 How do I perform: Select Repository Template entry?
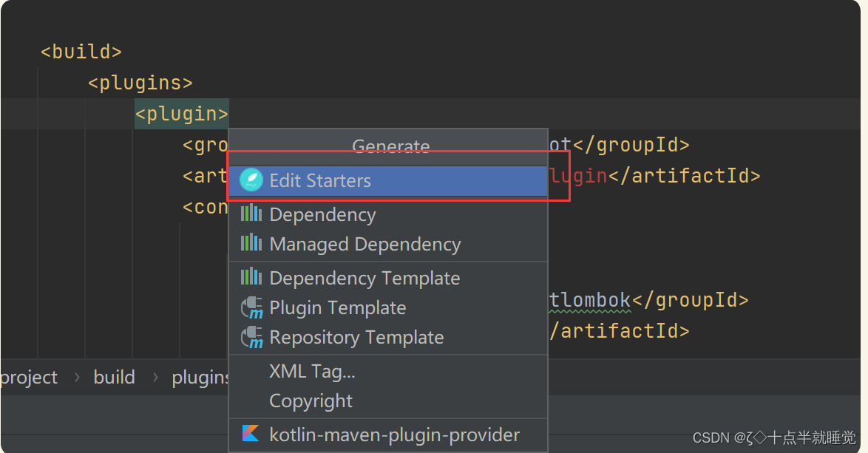(388, 338)
